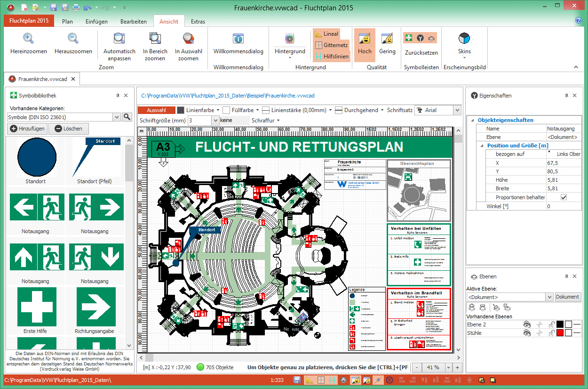Viewport: 588px width, 389px height.
Task: Switch to the Einfügen ribbon tab
Action: (x=96, y=21)
